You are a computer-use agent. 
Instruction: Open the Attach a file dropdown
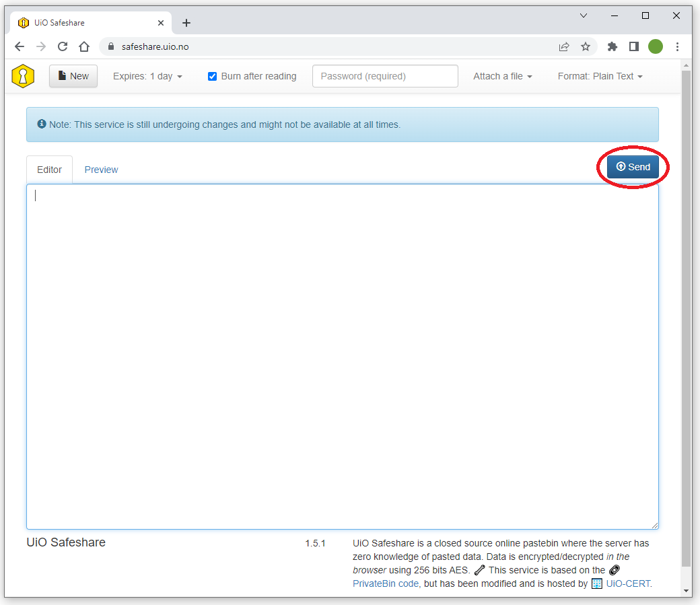[503, 76]
